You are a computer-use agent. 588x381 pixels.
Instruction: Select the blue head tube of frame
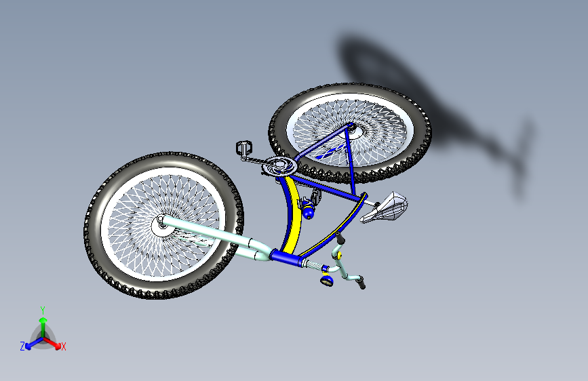(x=286, y=257)
